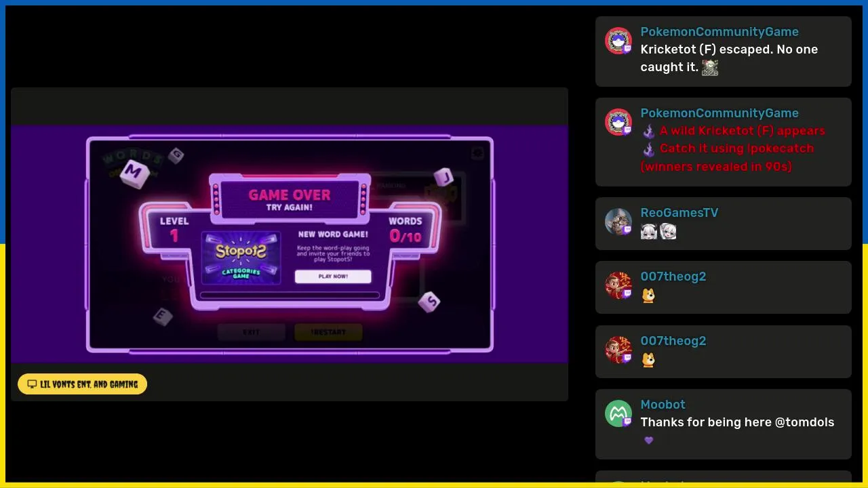The height and width of the screenshot is (488, 868).
Task: Click the 'Kricketot (F) escaped. No one' text
Action: tap(729, 49)
